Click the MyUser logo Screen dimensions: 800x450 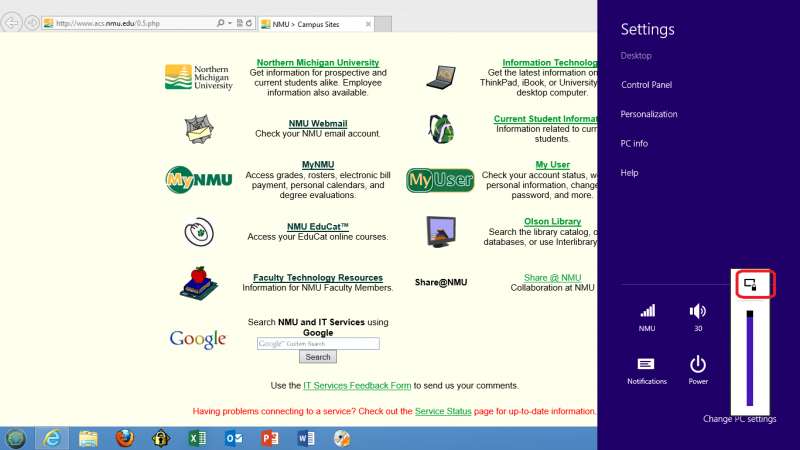[440, 180]
